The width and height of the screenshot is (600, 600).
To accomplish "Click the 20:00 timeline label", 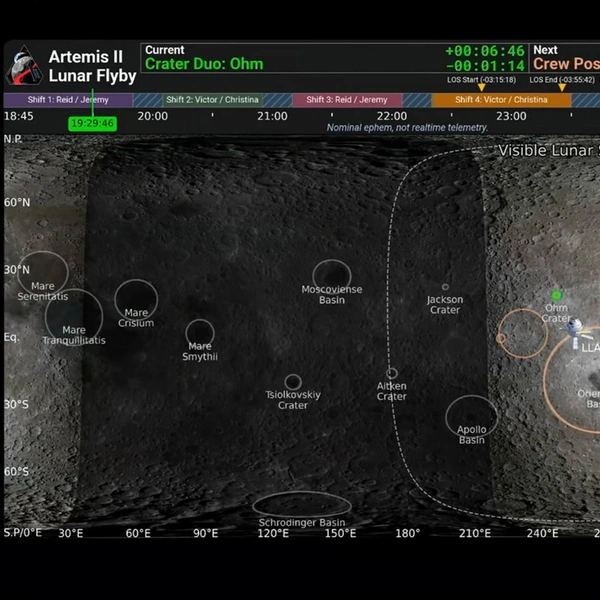I will pos(153,116).
